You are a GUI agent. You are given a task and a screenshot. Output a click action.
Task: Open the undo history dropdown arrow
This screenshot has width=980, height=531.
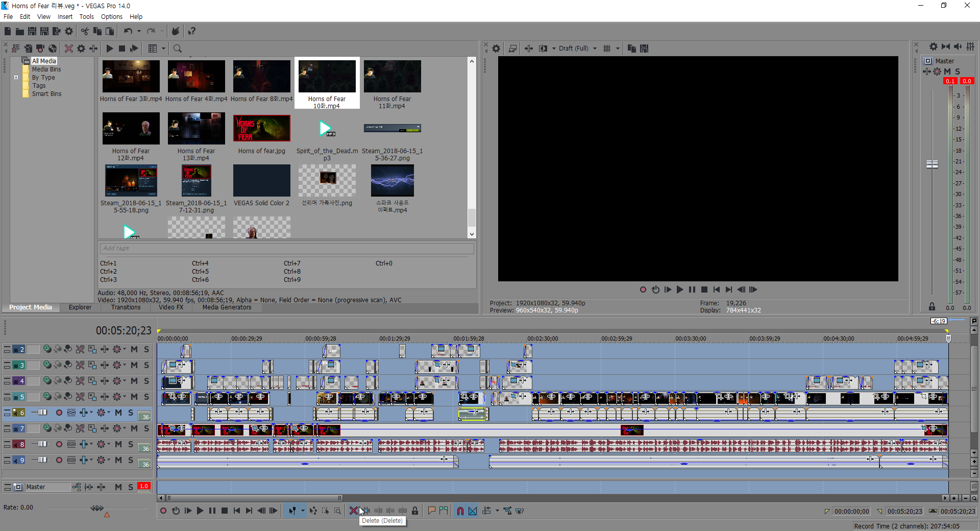139,31
